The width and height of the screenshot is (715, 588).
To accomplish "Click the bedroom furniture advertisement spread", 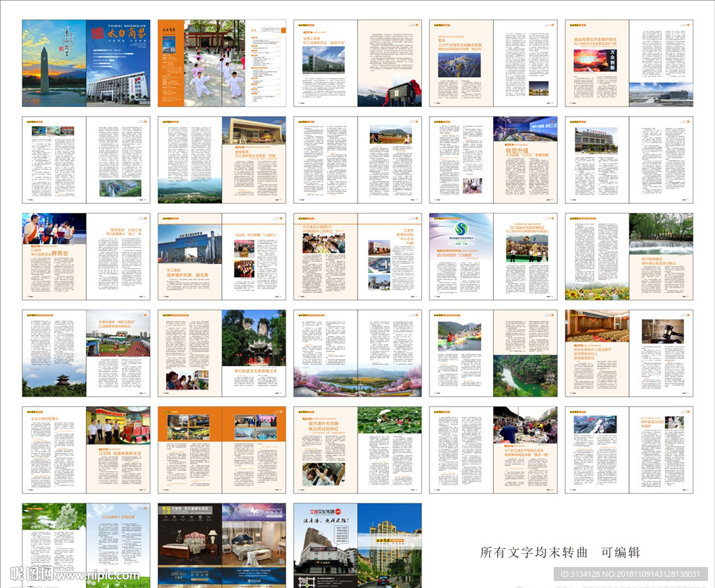I will coord(221,545).
